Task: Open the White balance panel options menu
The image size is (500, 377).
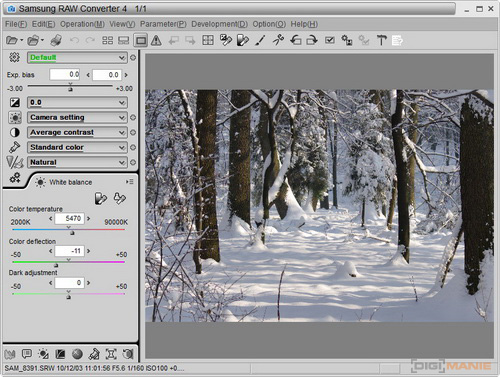Action: click(129, 182)
